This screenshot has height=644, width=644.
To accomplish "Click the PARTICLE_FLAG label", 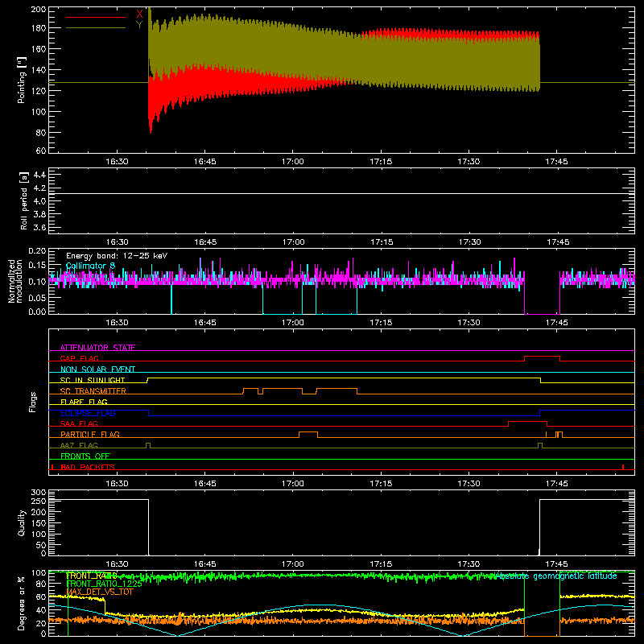I will click(90, 434).
